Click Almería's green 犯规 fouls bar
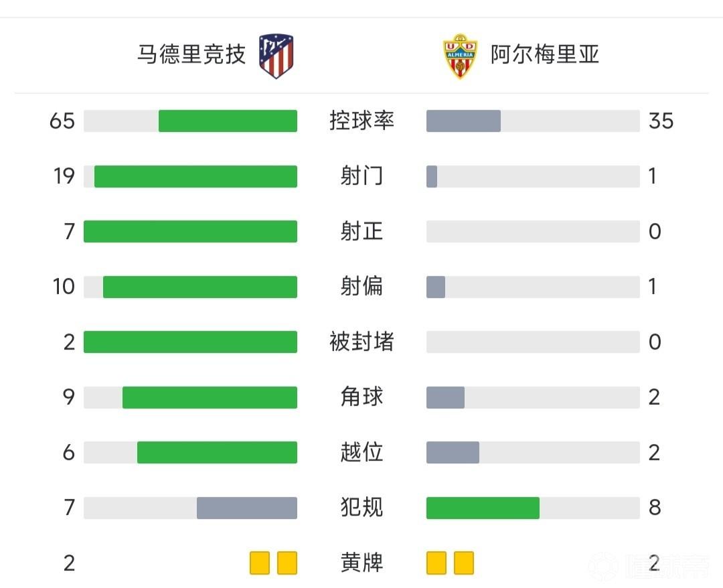This screenshot has height=588, width=723. [483, 508]
